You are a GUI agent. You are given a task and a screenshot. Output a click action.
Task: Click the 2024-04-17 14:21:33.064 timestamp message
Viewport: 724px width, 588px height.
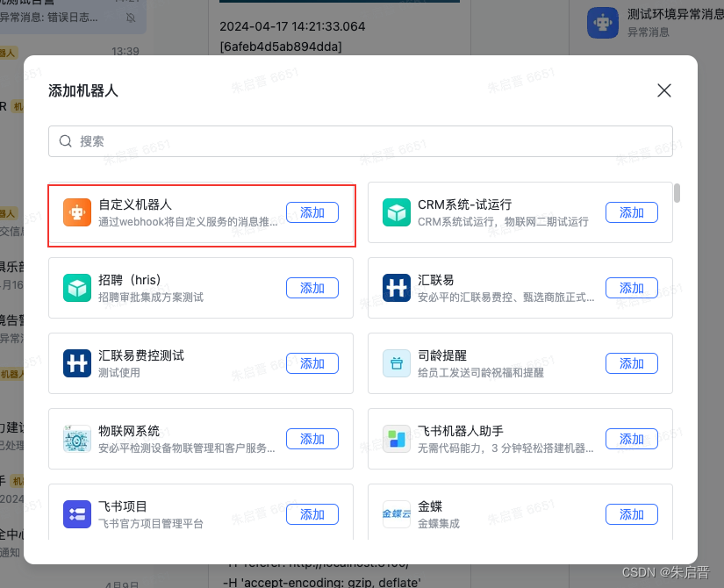point(292,26)
